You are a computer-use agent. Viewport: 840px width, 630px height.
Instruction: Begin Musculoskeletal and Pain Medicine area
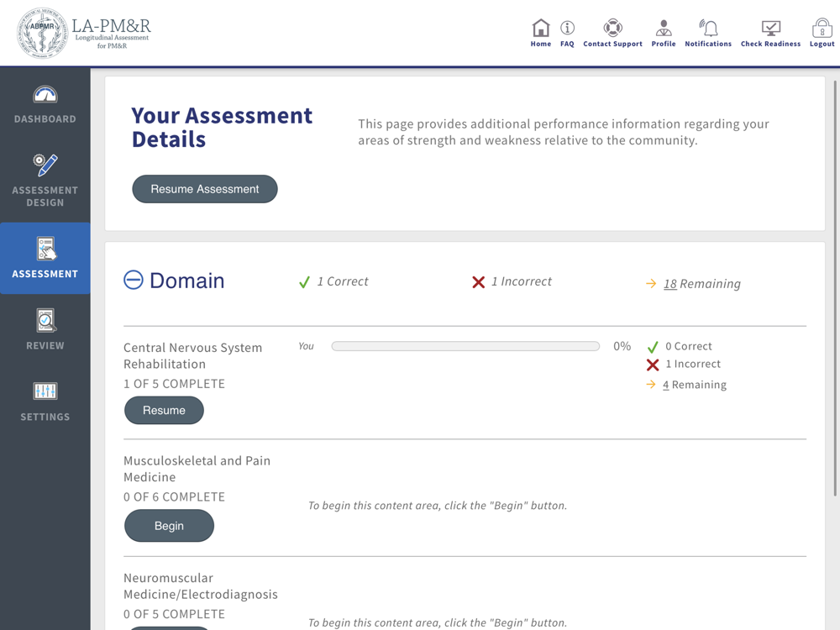coord(170,526)
